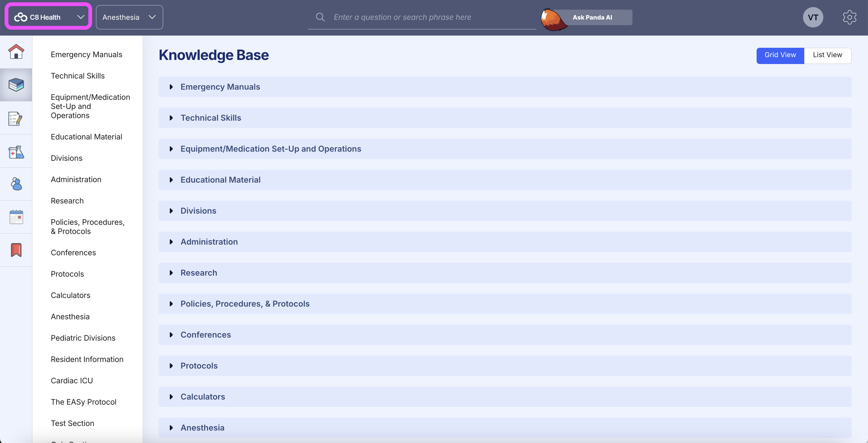
Task: Select Educational Material in left menu
Action: pos(86,137)
